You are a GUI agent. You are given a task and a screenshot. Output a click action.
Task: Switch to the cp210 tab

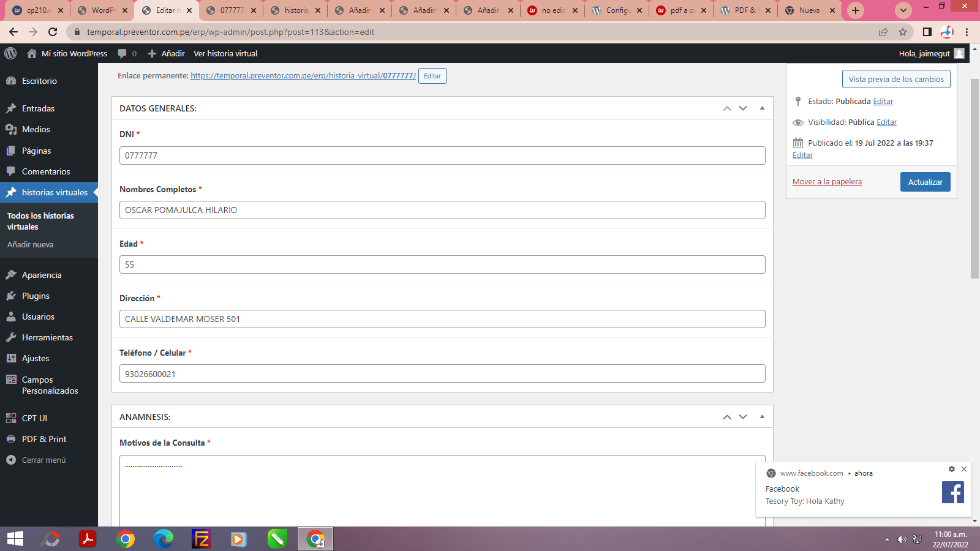click(x=39, y=10)
